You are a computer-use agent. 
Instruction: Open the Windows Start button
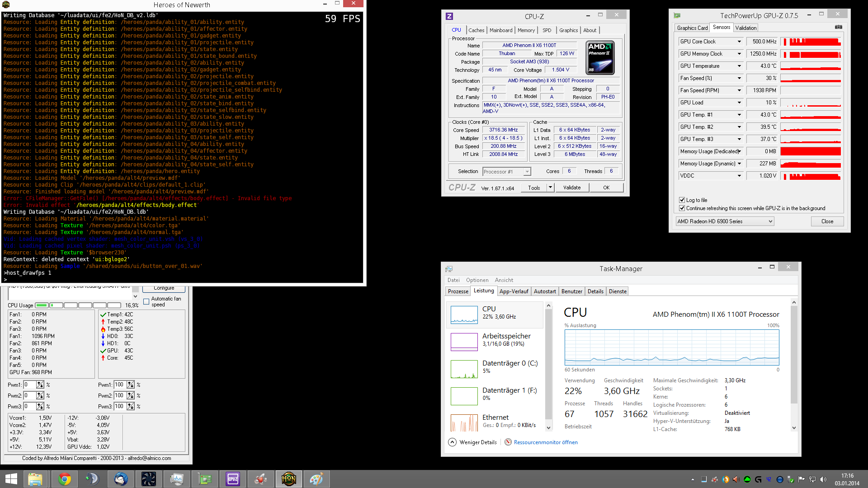(x=11, y=479)
